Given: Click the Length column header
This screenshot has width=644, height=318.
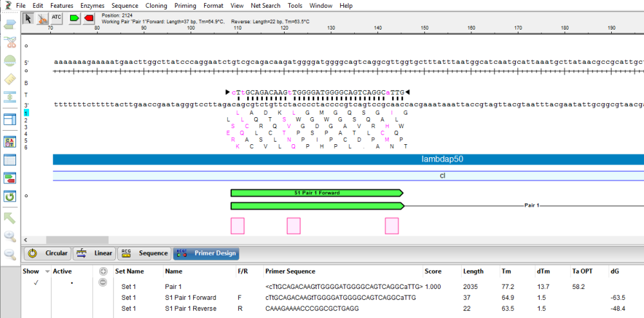Looking at the screenshot, I should [x=473, y=272].
